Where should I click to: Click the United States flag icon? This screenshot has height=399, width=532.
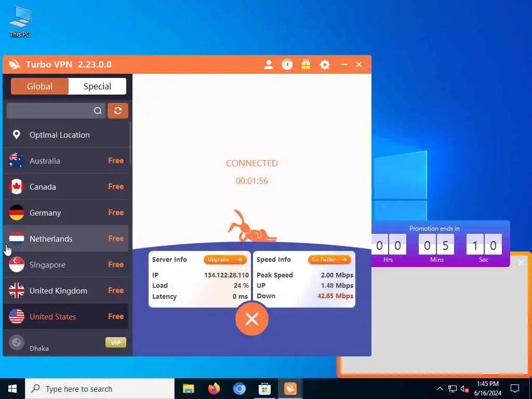(x=16, y=316)
